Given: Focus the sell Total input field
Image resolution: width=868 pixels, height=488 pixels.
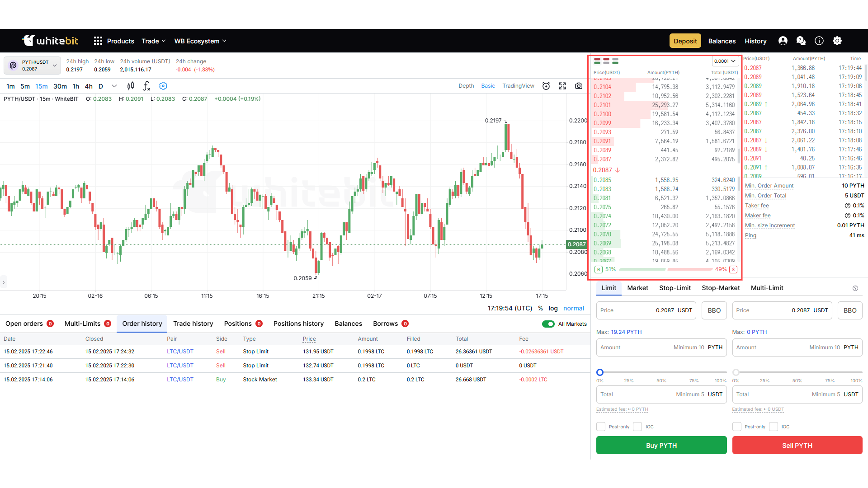Looking at the screenshot, I should click(x=797, y=394).
